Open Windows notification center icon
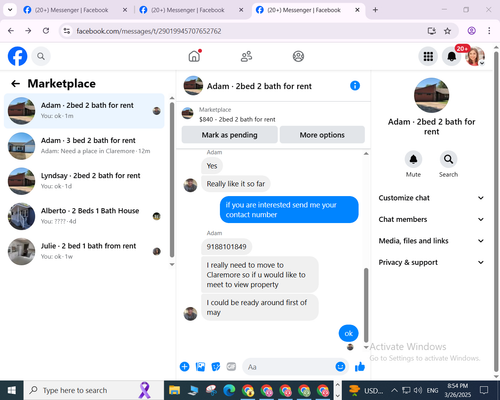Viewport: 500px width, 400px height. coord(484,390)
